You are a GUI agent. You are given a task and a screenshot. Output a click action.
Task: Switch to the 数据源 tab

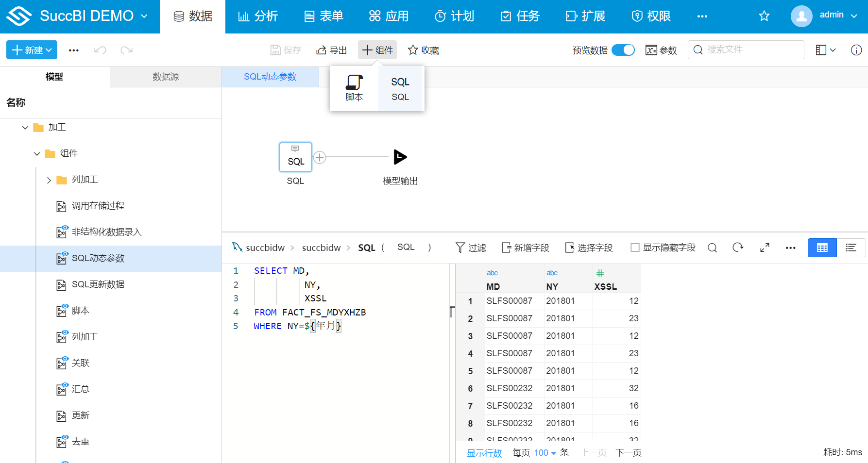pos(165,77)
